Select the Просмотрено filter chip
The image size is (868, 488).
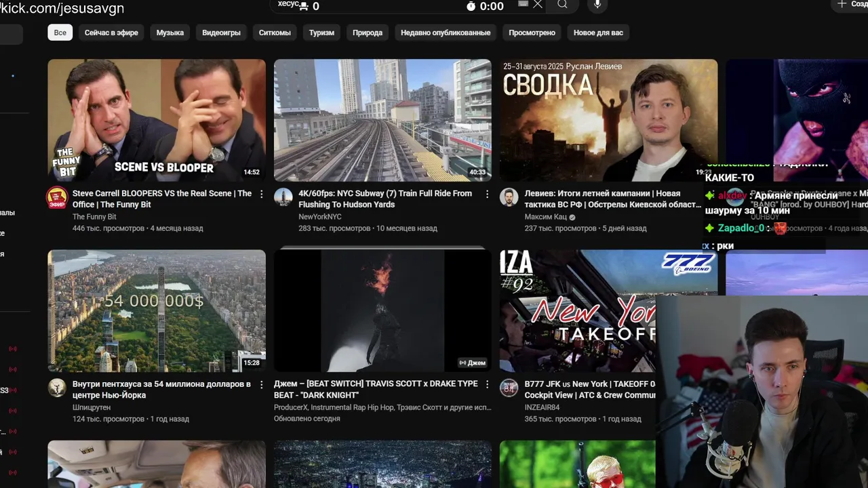pos(532,33)
